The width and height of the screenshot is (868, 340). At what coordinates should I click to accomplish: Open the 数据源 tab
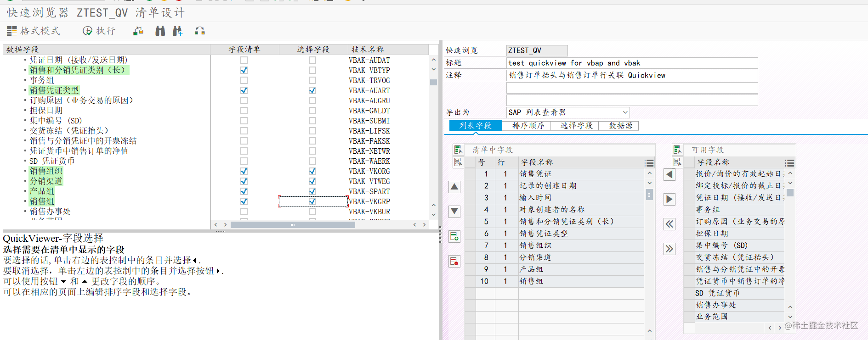coord(620,126)
